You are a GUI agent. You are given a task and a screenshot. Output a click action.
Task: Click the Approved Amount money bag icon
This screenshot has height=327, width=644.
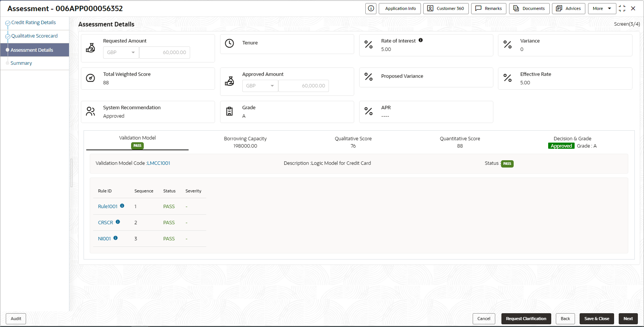coord(229,81)
